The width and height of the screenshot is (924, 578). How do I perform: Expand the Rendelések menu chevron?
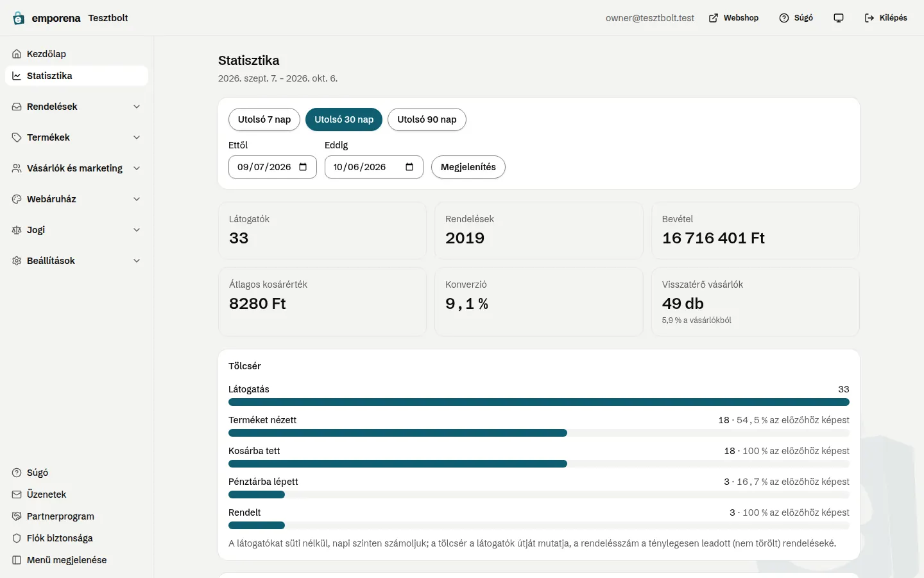[137, 107]
